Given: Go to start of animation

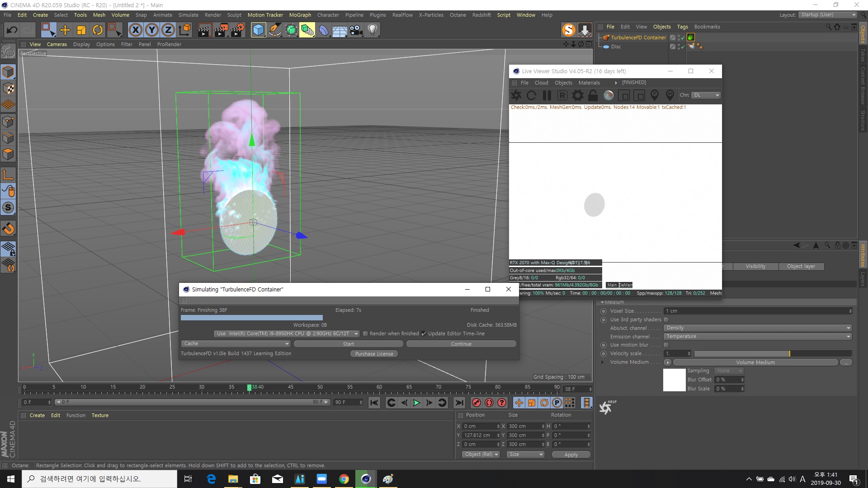Looking at the screenshot, I should 374,403.
